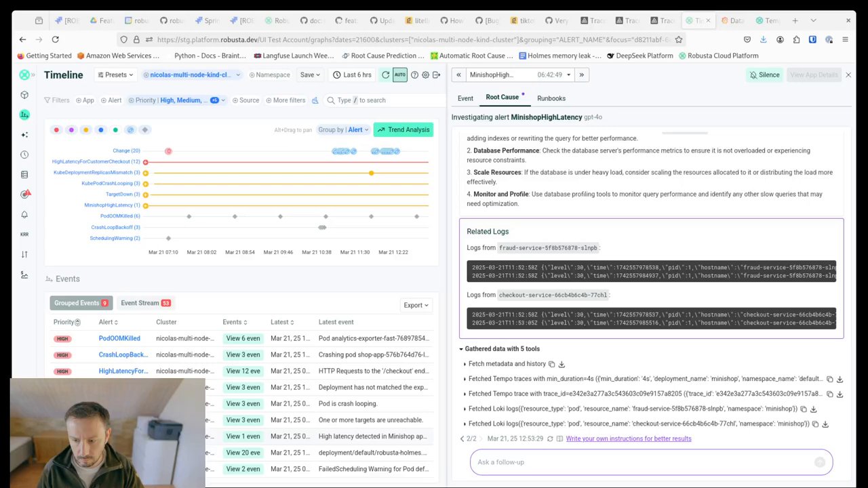The image size is (868, 488).
Task: Open the Group by Alert dropdown
Action: click(x=344, y=129)
